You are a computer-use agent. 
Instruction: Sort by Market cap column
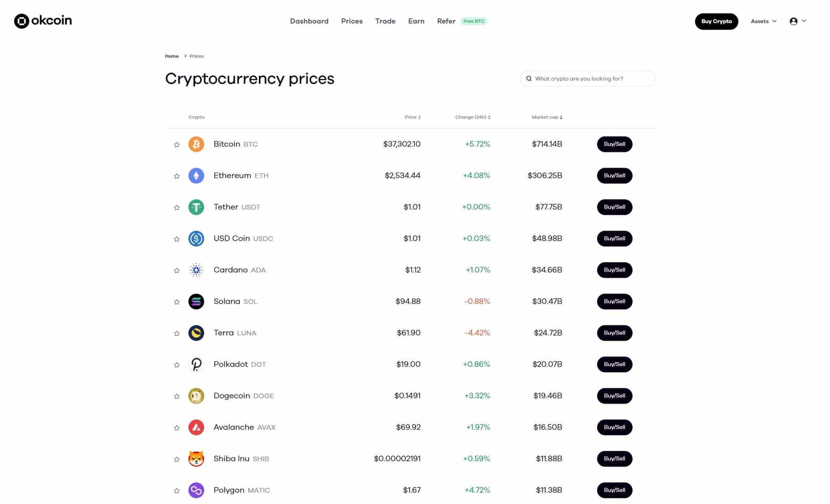click(545, 117)
